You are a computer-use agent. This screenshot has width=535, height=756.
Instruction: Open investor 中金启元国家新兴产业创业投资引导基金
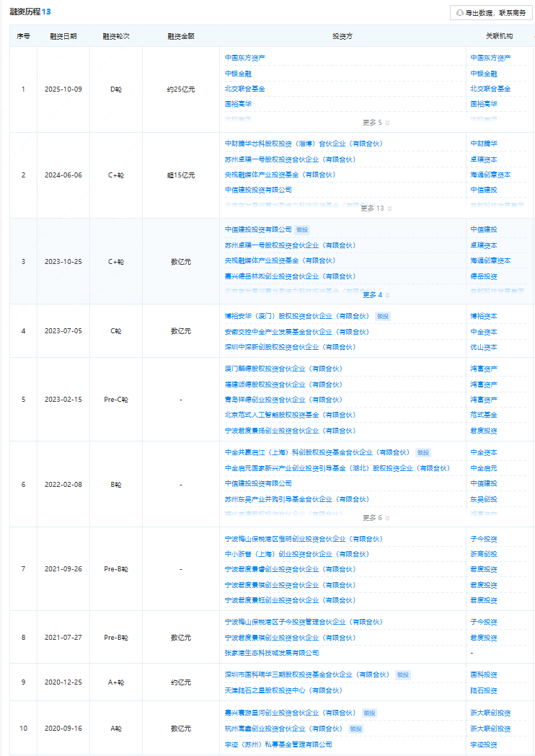click(x=337, y=468)
